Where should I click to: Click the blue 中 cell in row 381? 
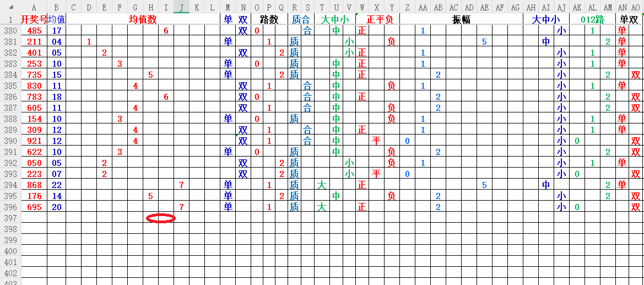point(546,41)
